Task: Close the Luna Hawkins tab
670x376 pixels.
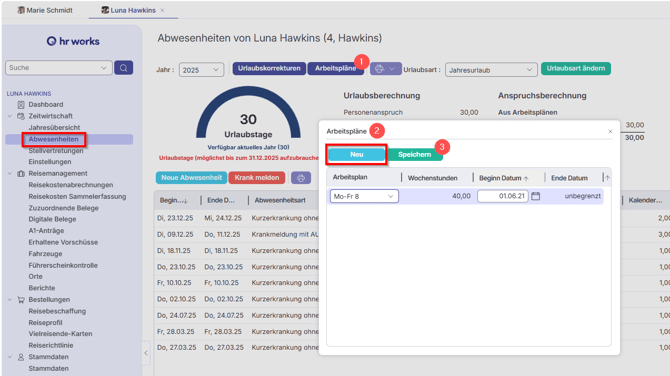Action: (162, 10)
